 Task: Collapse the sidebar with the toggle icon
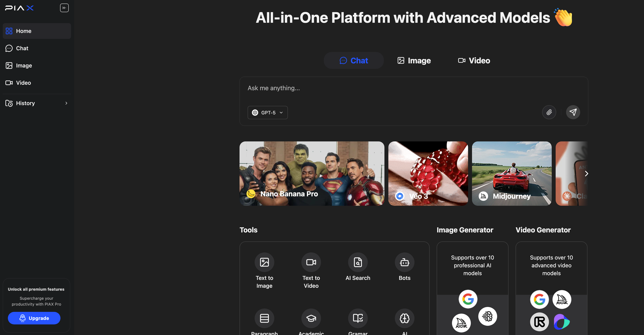(64, 8)
